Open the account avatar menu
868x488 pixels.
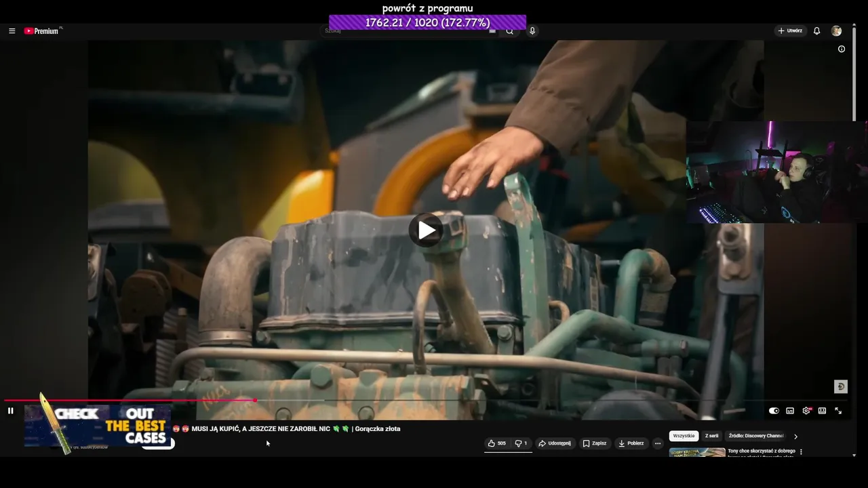coord(836,30)
